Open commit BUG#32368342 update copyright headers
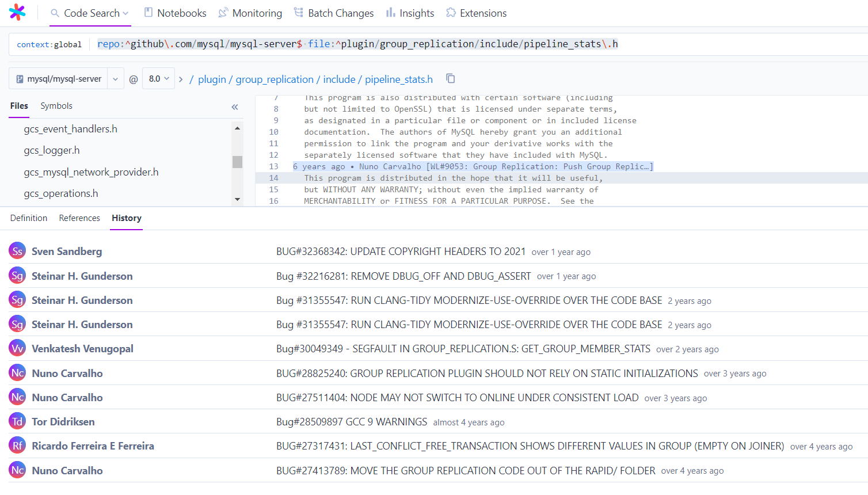Screen dimensions: 868x495 (x=401, y=252)
